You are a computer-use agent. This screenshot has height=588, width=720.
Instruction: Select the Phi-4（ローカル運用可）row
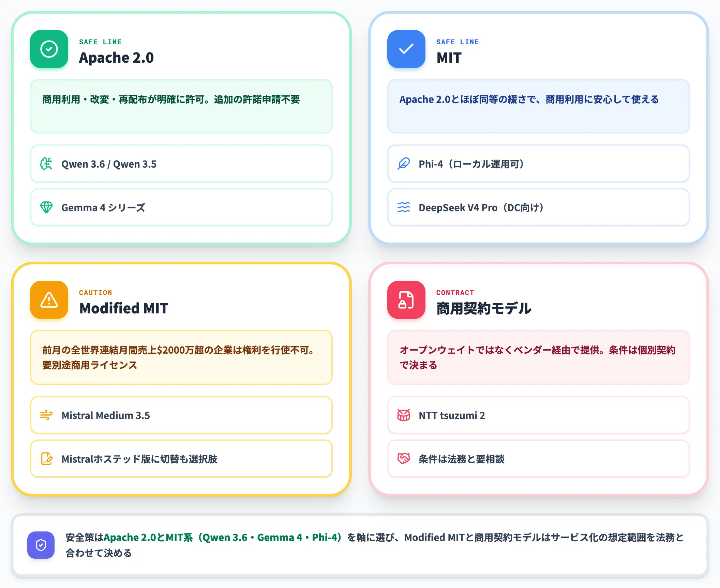coord(539,164)
